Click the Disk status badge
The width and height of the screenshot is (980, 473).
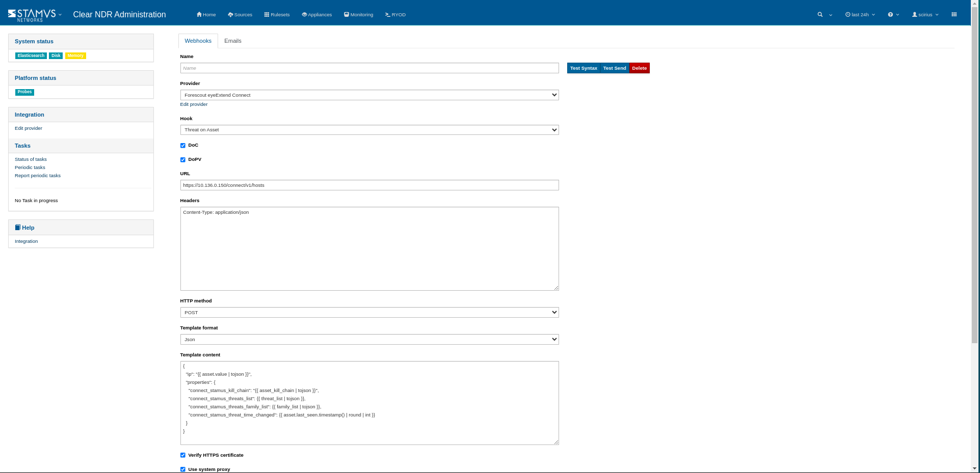[56, 56]
